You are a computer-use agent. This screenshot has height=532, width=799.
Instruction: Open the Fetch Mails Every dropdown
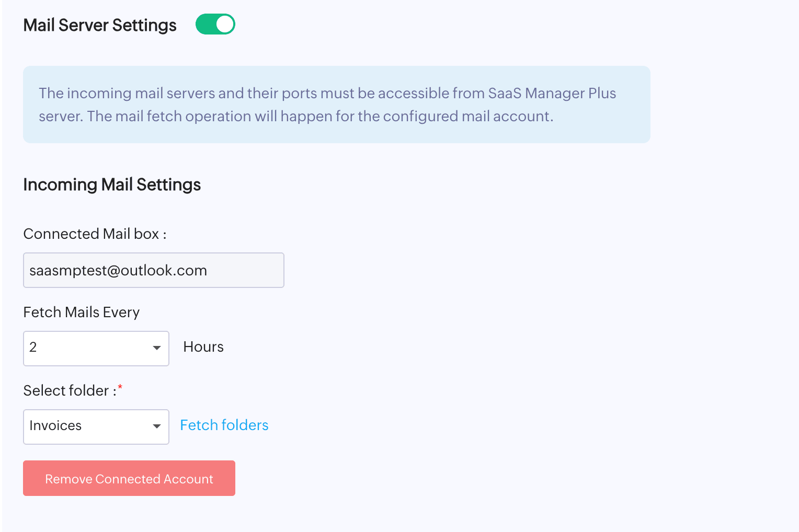[96, 348]
